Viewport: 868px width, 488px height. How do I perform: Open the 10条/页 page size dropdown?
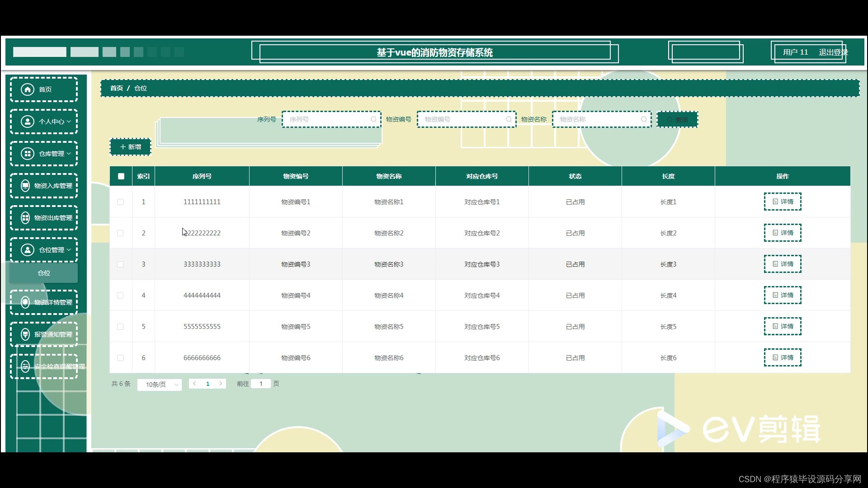click(x=159, y=385)
